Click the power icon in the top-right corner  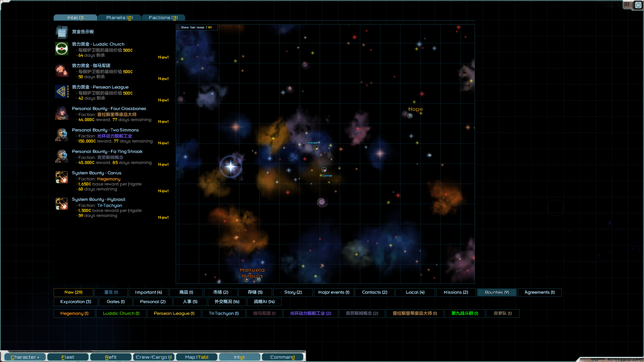(638, 5)
